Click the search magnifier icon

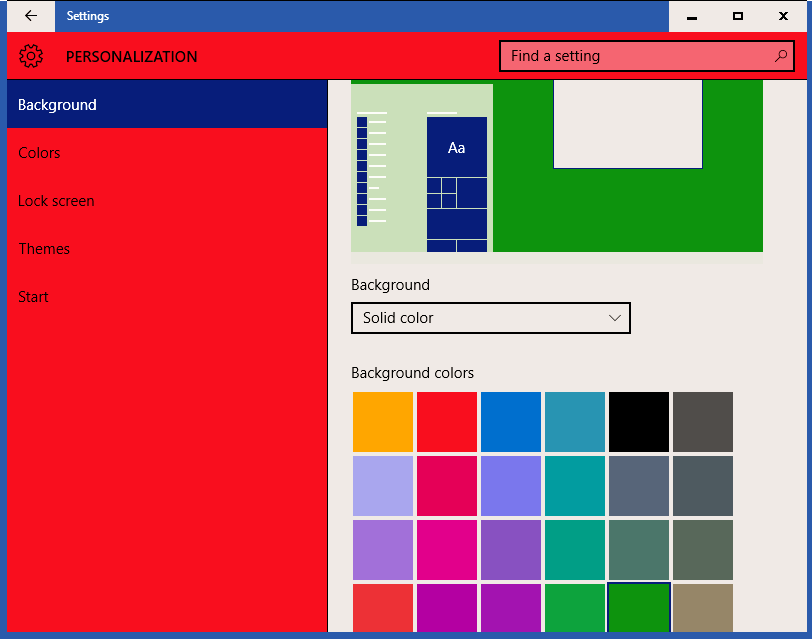click(780, 56)
